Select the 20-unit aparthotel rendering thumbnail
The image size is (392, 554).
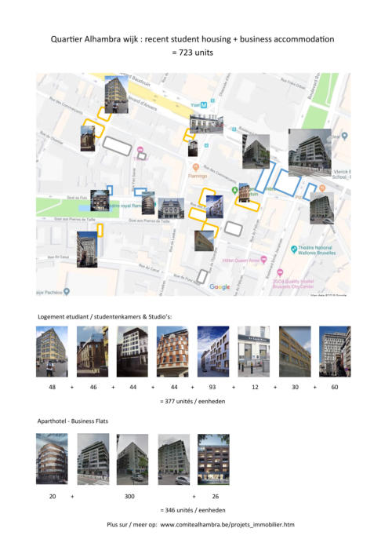[x=52, y=459]
